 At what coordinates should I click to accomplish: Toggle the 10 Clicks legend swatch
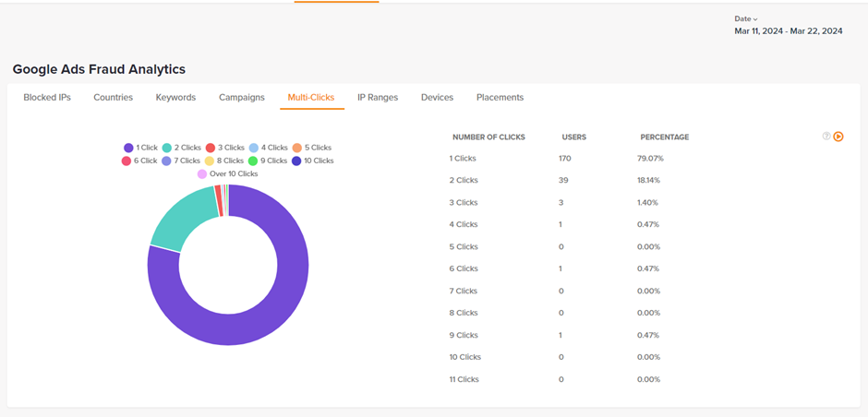(x=296, y=161)
